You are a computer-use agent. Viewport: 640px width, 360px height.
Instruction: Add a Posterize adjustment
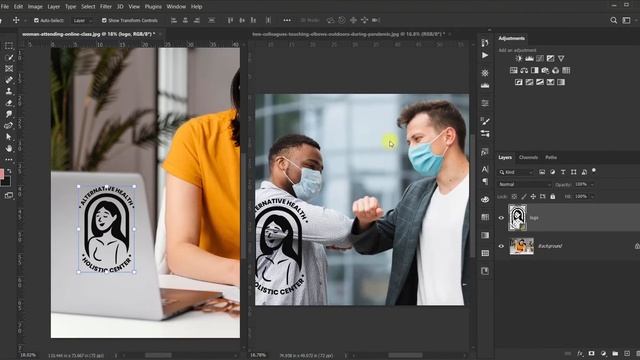click(529, 82)
